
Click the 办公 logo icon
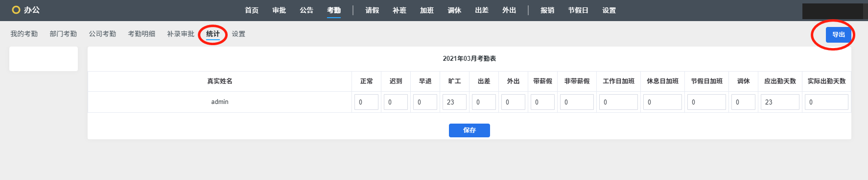tap(16, 10)
